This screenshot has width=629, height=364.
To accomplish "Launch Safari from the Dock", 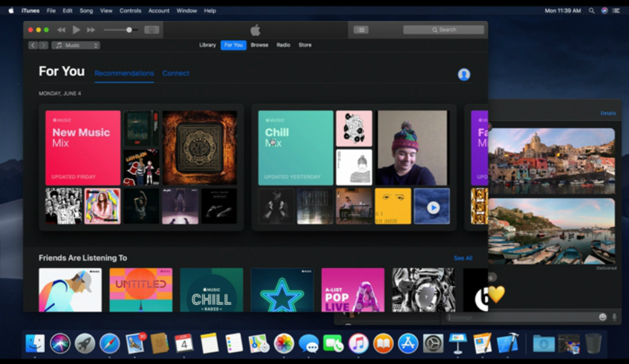I will coord(109,343).
